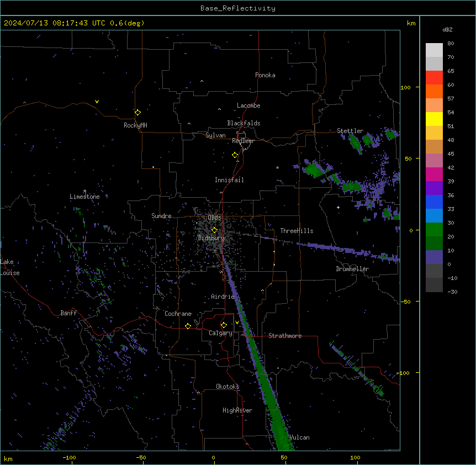The height and width of the screenshot is (465, 476).
Task: Click the yellow diamond marker between Olds and Didsbury
Action: pos(214,230)
